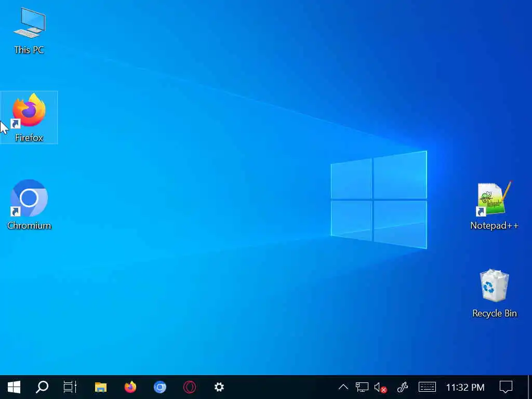Screen dimensions: 532x399
Task: Open Windows Ink Workspace pen icon
Action: point(403,387)
